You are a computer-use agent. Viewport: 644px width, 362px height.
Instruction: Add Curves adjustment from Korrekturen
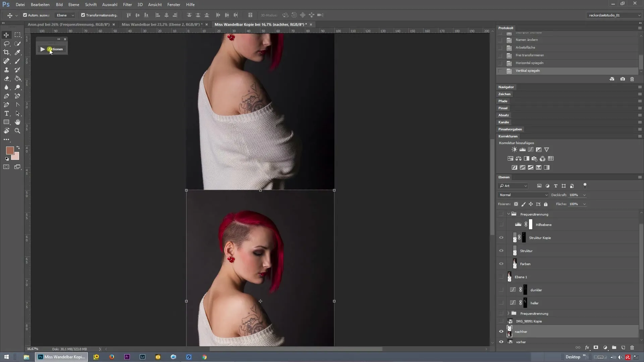(x=530, y=149)
